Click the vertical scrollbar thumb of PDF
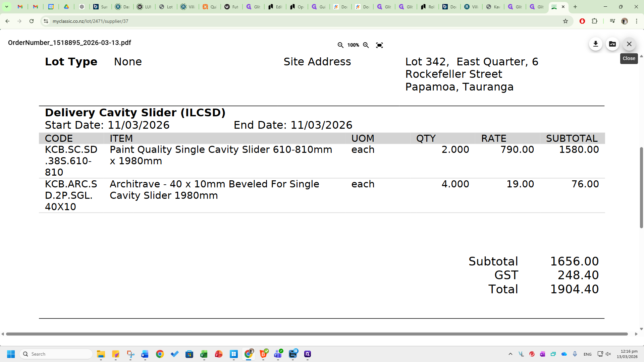This screenshot has width=644, height=362. pyautogui.click(x=641, y=188)
